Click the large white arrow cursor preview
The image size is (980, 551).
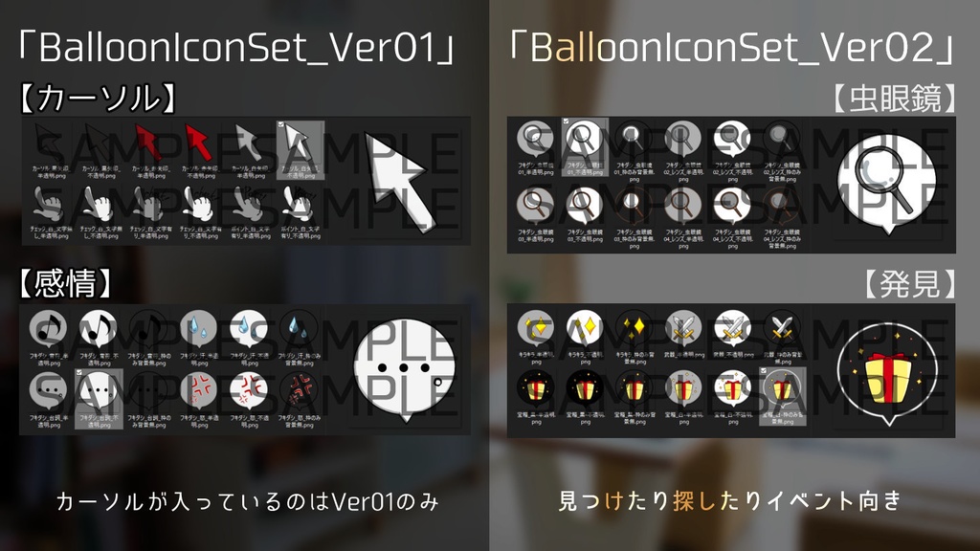click(400, 181)
